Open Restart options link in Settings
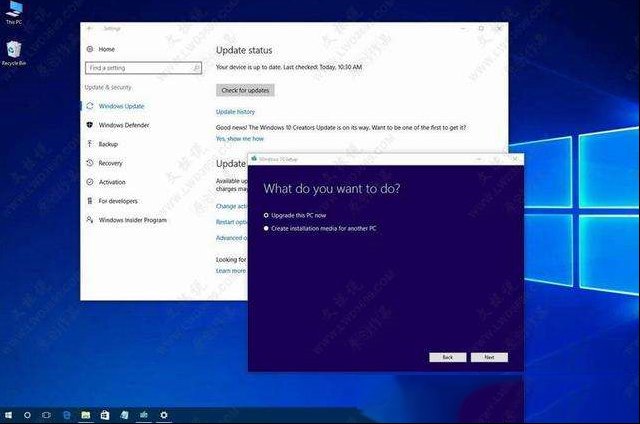The width and height of the screenshot is (640, 424). [232, 222]
